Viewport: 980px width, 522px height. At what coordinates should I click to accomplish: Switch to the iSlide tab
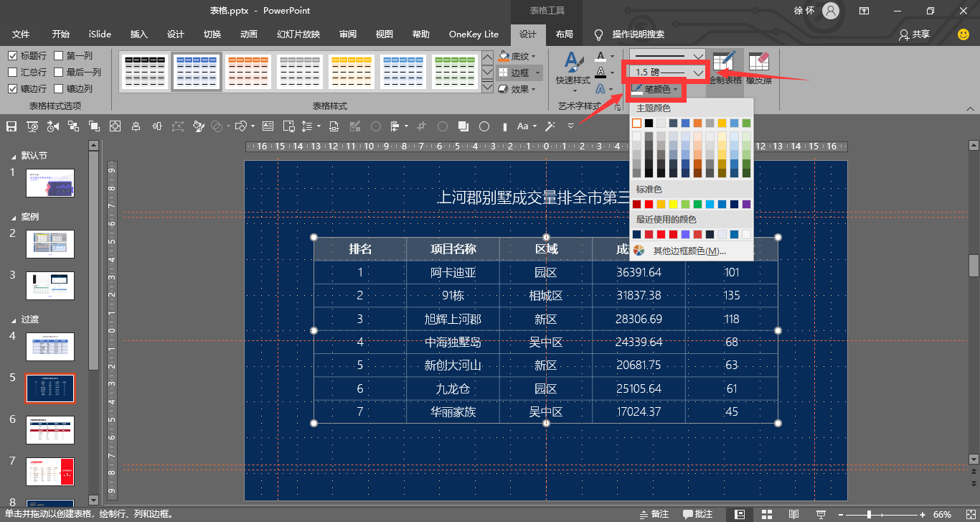click(100, 34)
